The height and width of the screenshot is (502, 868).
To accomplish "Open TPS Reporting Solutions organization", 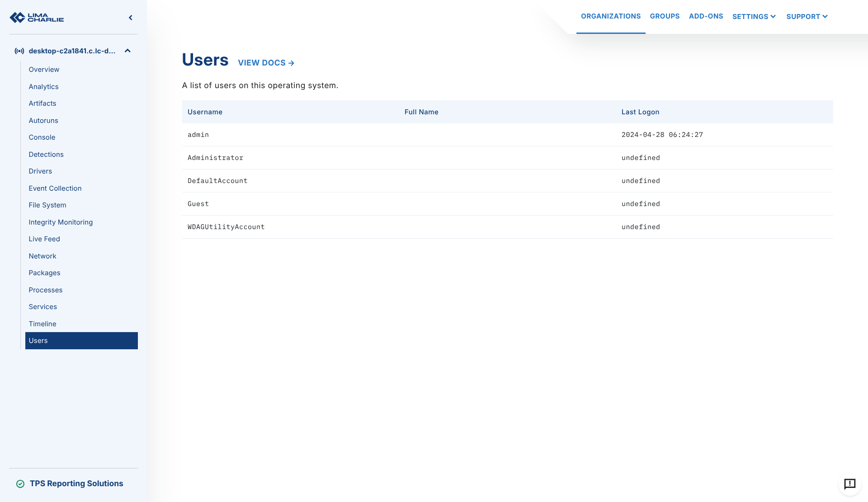I will pos(76,483).
